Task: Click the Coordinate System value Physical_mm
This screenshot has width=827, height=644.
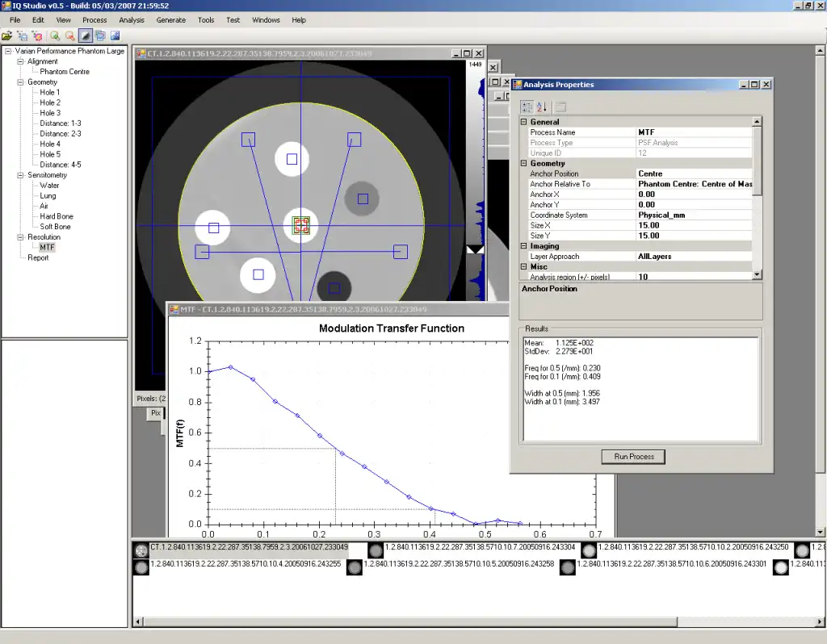Action: coord(695,215)
